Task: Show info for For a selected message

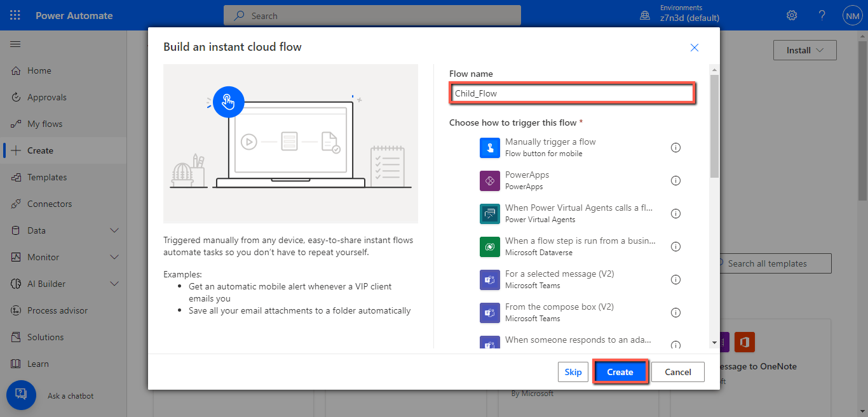Action: point(676,279)
